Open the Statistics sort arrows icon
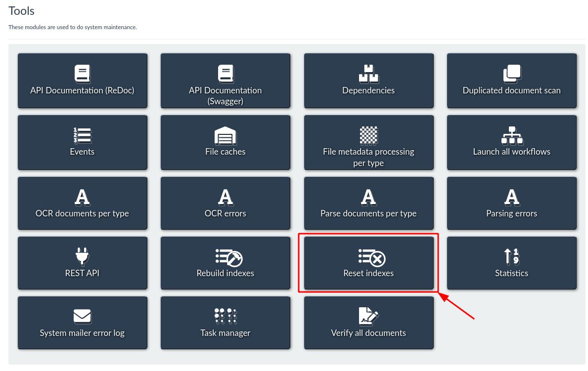Image resolution: width=588 pixels, height=371 pixels. coord(512,257)
